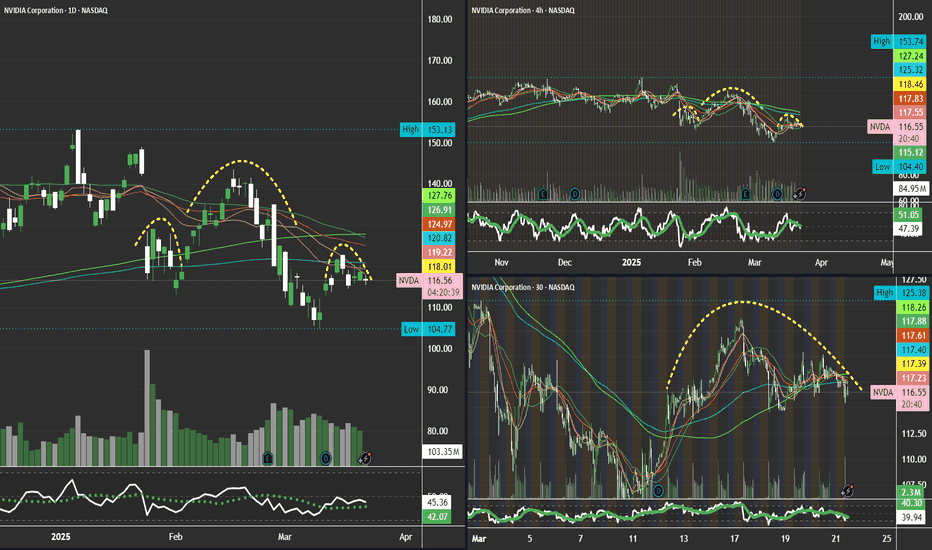Click blue 120.82 indicator label

439,238
